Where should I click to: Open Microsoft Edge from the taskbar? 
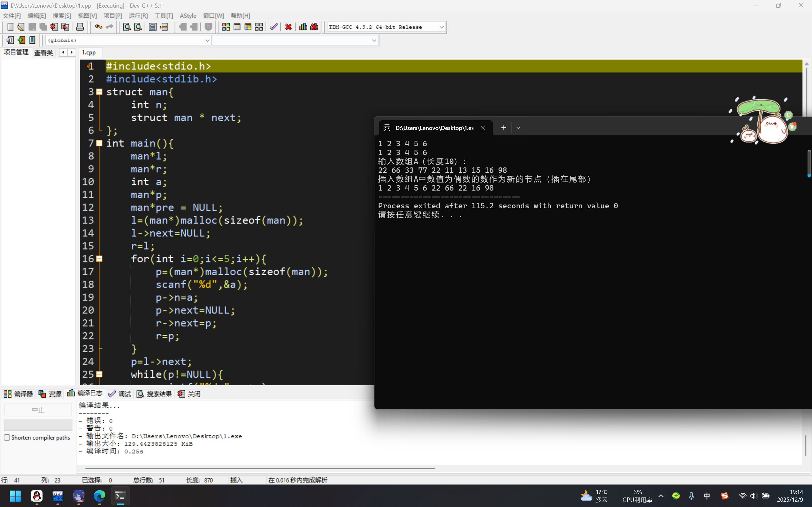pyautogui.click(x=99, y=496)
